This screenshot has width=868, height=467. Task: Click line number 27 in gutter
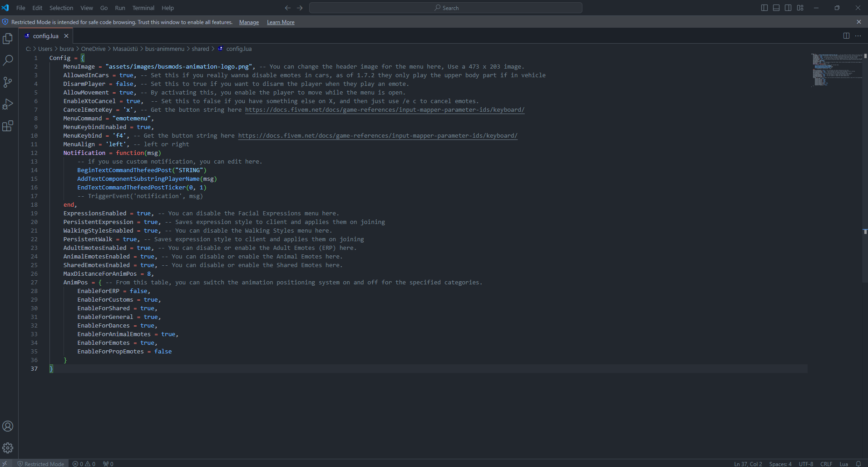[x=34, y=283]
